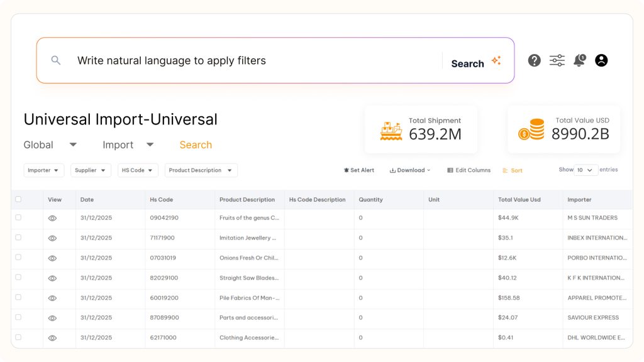The width and height of the screenshot is (644, 362).
Task: Click product description 'Straight Saw Blades...'
Action: [249, 278]
